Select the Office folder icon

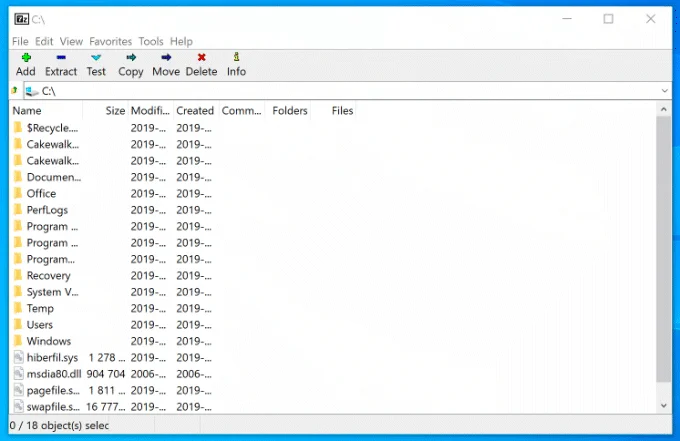(18, 193)
